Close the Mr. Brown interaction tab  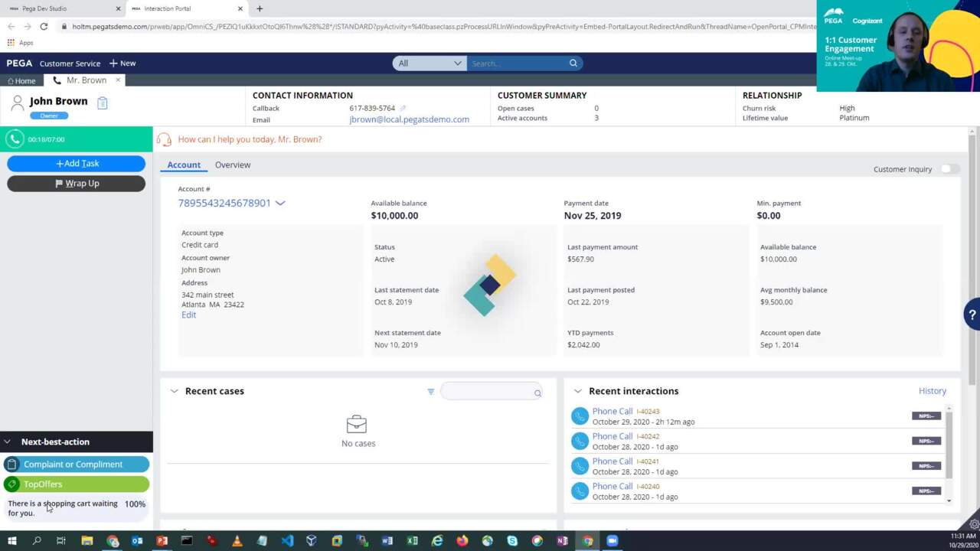(118, 80)
